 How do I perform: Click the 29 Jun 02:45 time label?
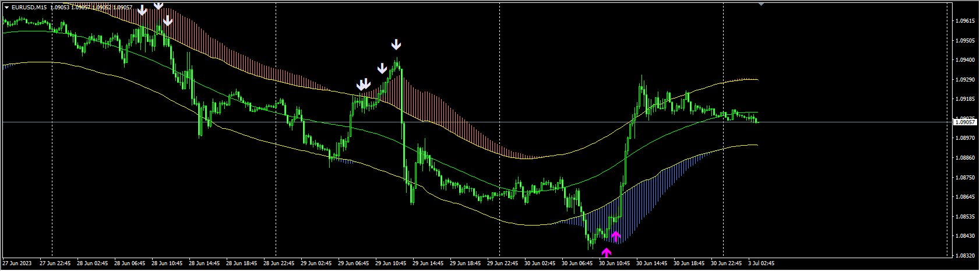click(x=316, y=263)
